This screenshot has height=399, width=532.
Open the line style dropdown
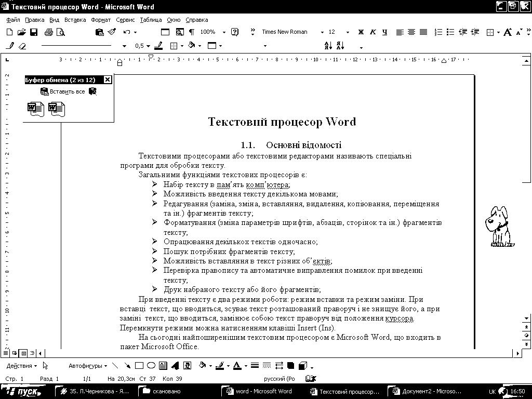(x=124, y=46)
